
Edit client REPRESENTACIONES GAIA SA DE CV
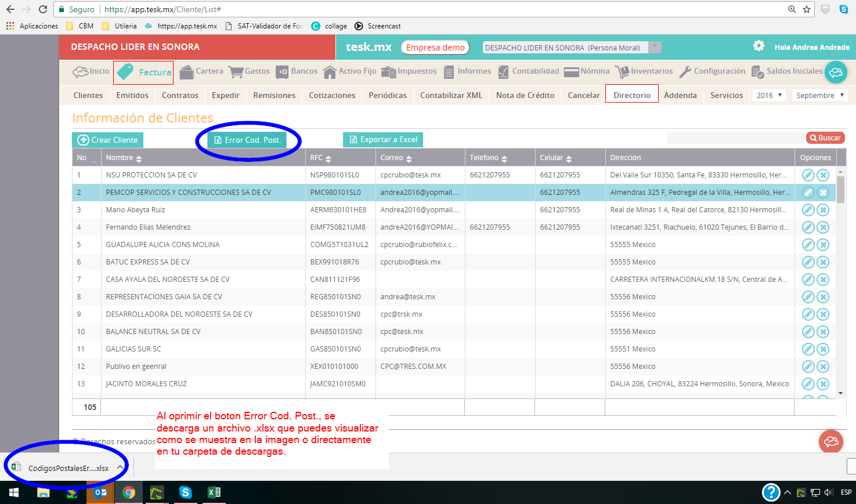click(808, 297)
